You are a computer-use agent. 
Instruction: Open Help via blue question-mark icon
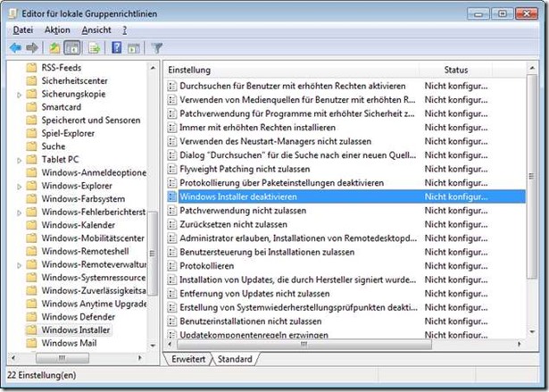point(116,47)
